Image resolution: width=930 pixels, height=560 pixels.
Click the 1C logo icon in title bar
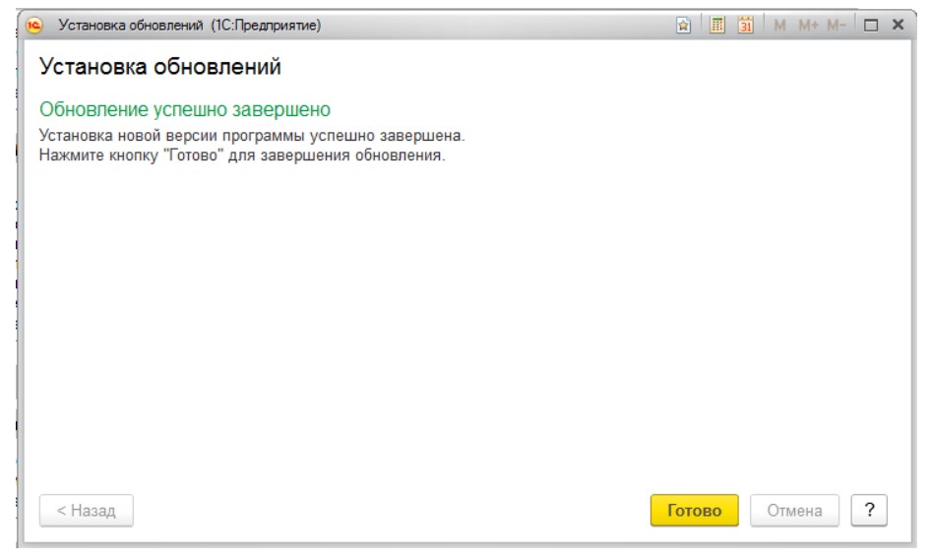pyautogui.click(x=34, y=25)
